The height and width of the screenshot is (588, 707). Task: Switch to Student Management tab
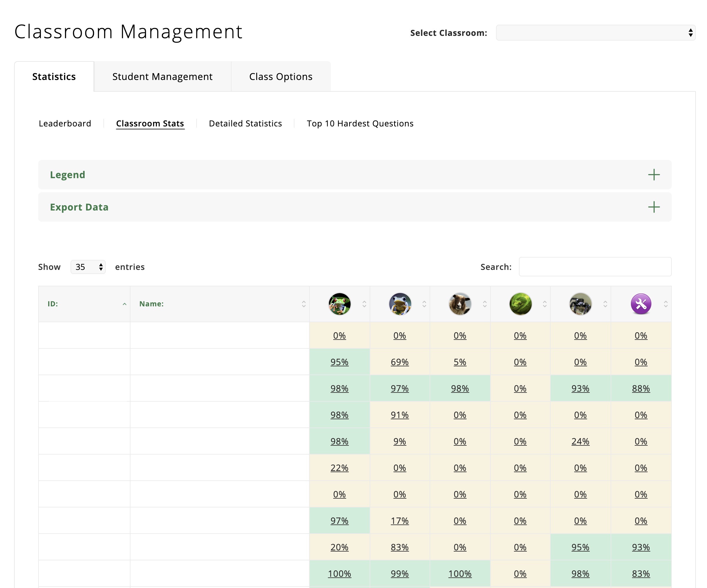pos(162,76)
